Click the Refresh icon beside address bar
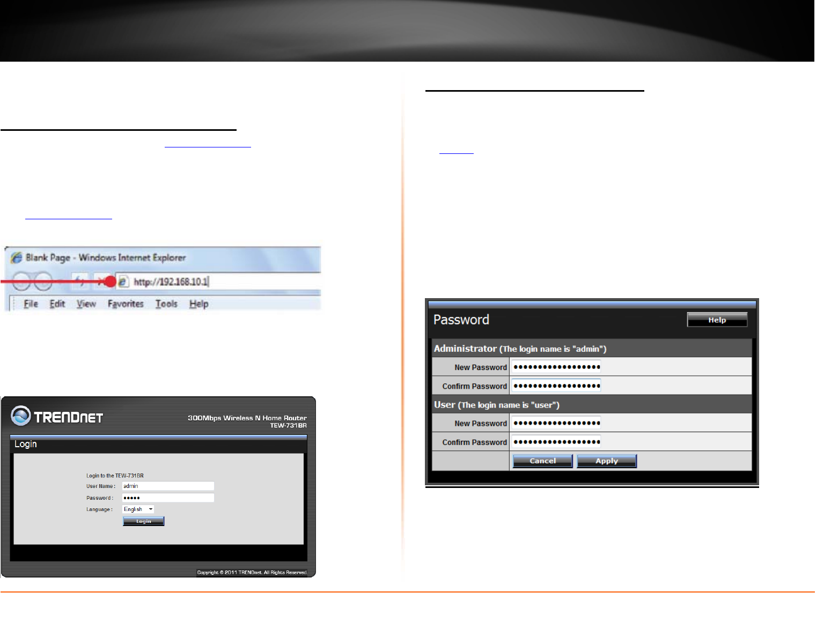The image size is (831, 644). pos(79,281)
